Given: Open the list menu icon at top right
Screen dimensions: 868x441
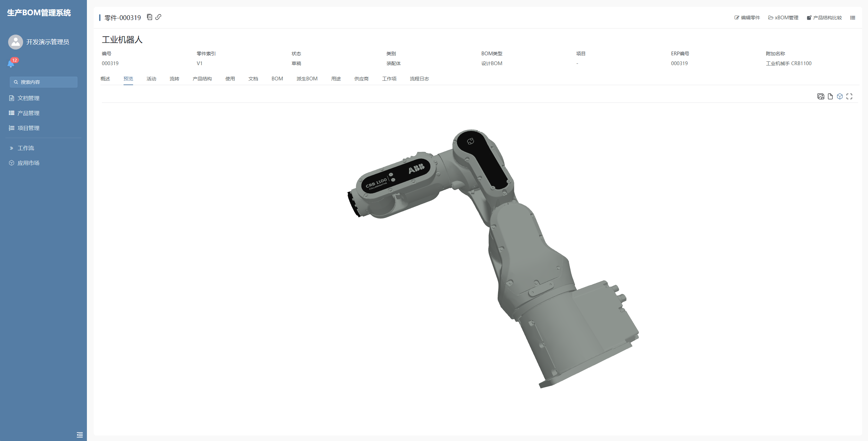Looking at the screenshot, I should point(852,18).
